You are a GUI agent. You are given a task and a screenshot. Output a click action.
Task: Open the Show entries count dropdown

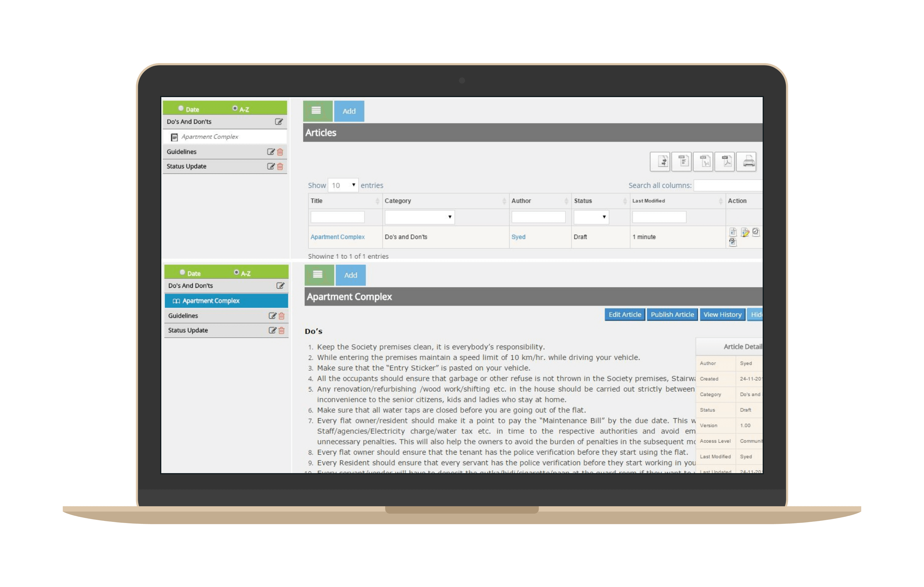[343, 185]
